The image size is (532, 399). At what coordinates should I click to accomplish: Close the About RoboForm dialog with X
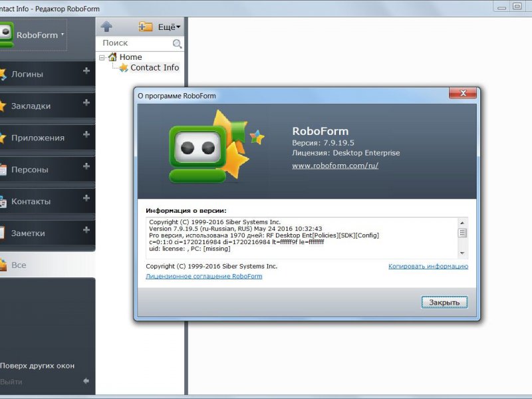(463, 93)
